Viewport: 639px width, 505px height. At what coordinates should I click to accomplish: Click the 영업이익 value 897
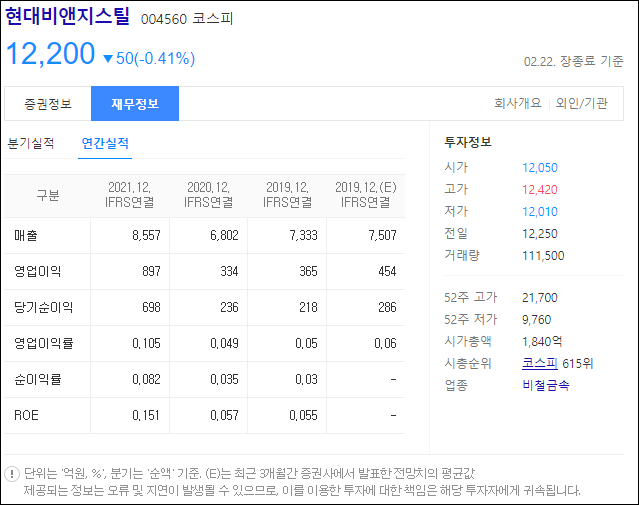tap(151, 271)
